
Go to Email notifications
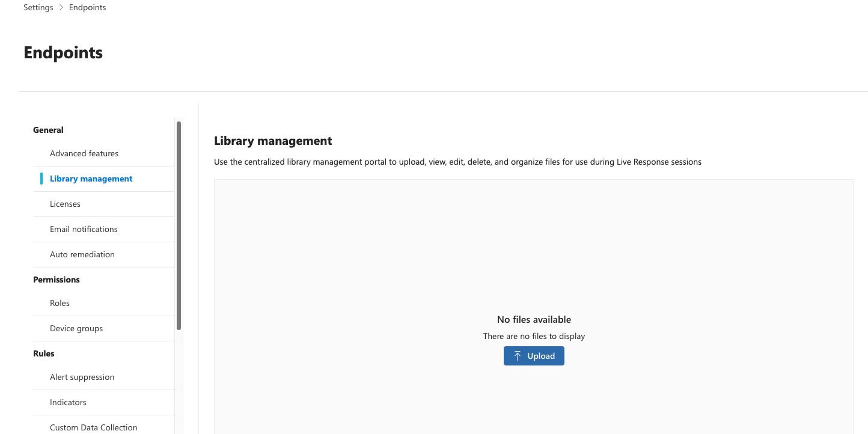[x=84, y=229]
